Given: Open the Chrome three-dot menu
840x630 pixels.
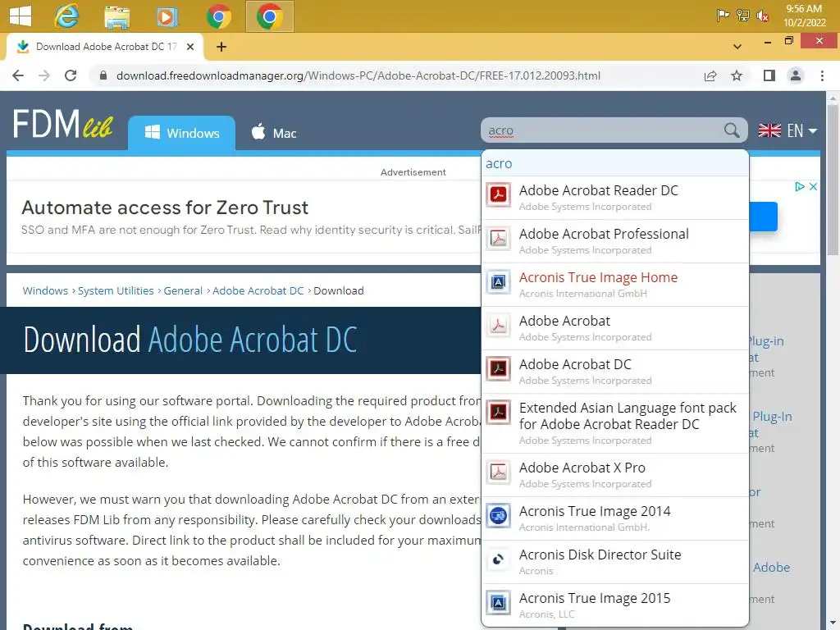Looking at the screenshot, I should [822, 75].
